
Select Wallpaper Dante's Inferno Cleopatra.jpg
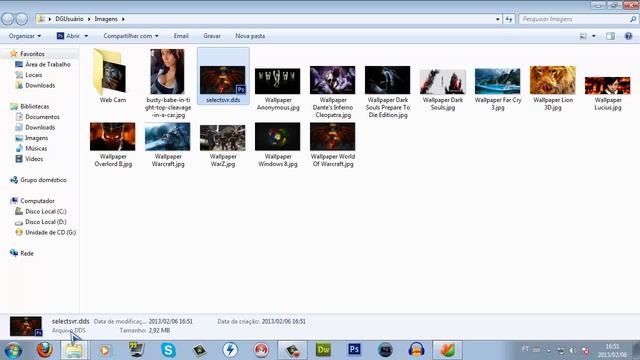pyautogui.click(x=333, y=92)
